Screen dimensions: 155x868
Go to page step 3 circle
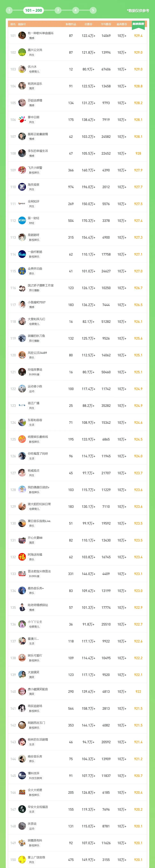(58, 10)
